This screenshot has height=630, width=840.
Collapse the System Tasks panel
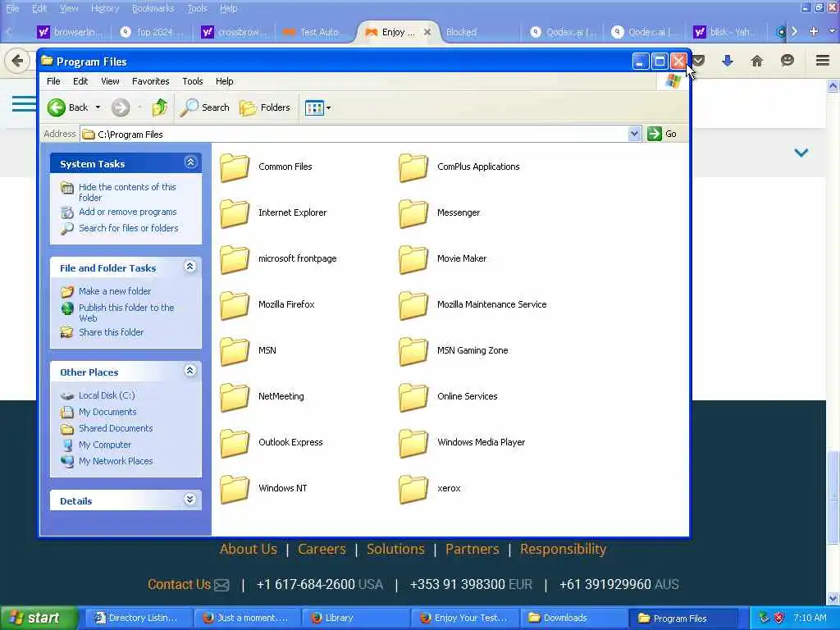[x=190, y=162]
